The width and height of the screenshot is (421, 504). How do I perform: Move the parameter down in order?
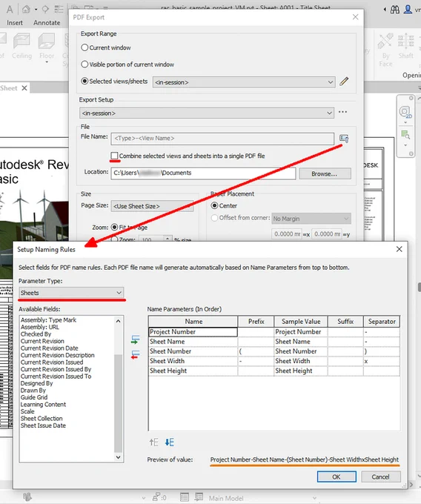pos(170,442)
